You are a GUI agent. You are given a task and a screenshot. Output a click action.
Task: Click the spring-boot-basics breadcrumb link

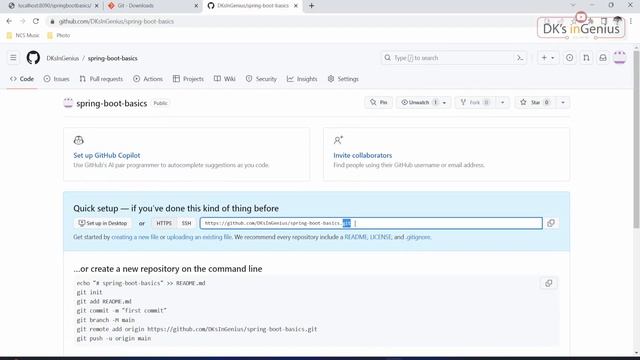click(x=113, y=58)
